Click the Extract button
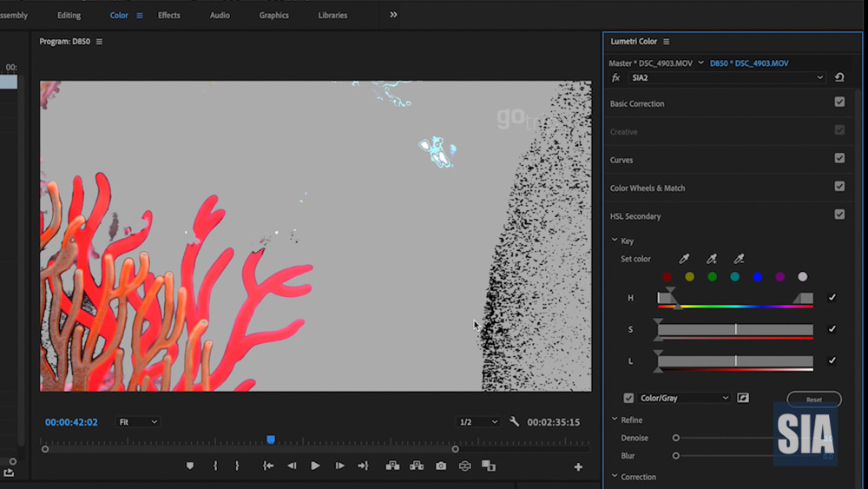Screen dimensions: 868x489 (417, 466)
